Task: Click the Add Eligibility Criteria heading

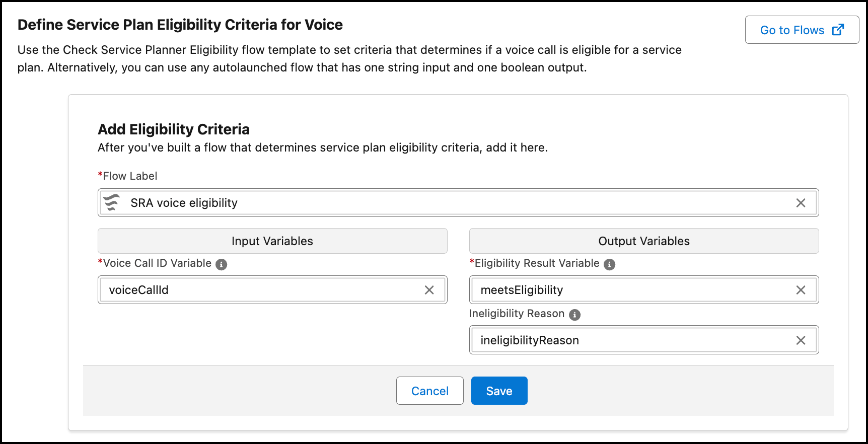Action: click(174, 129)
